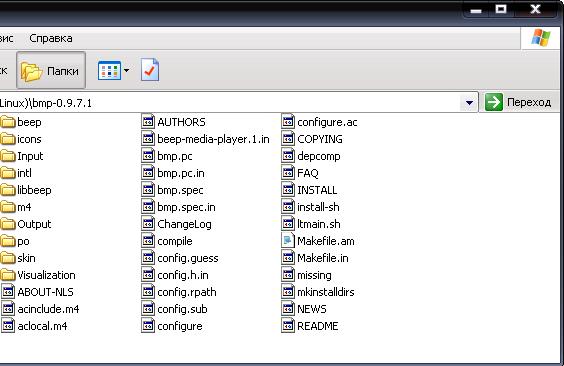Minimize the Explorer window
Screen dimensions: 564x366
point(476,10)
